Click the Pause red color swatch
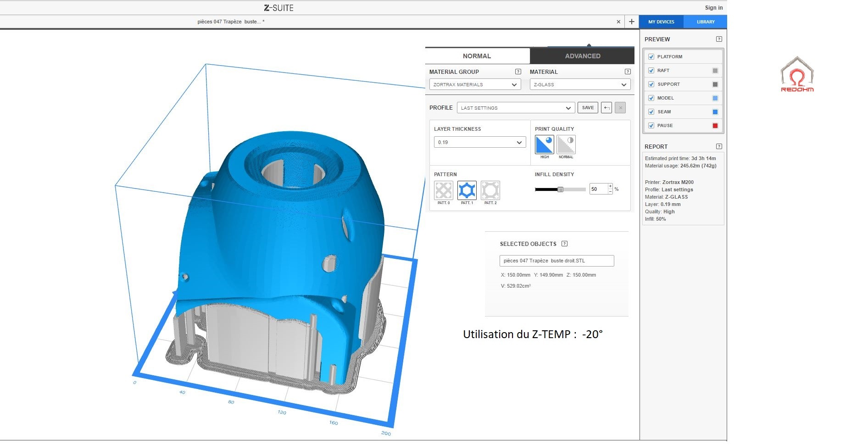 (x=715, y=126)
